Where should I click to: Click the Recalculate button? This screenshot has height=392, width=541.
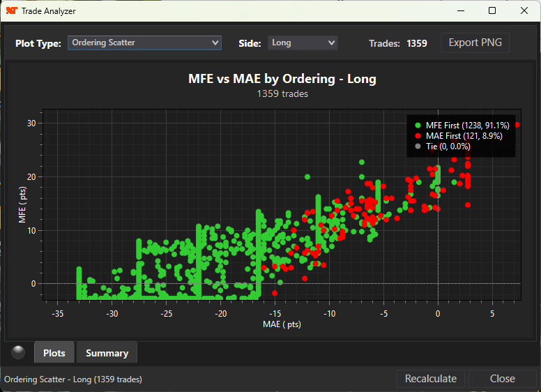[x=432, y=379]
